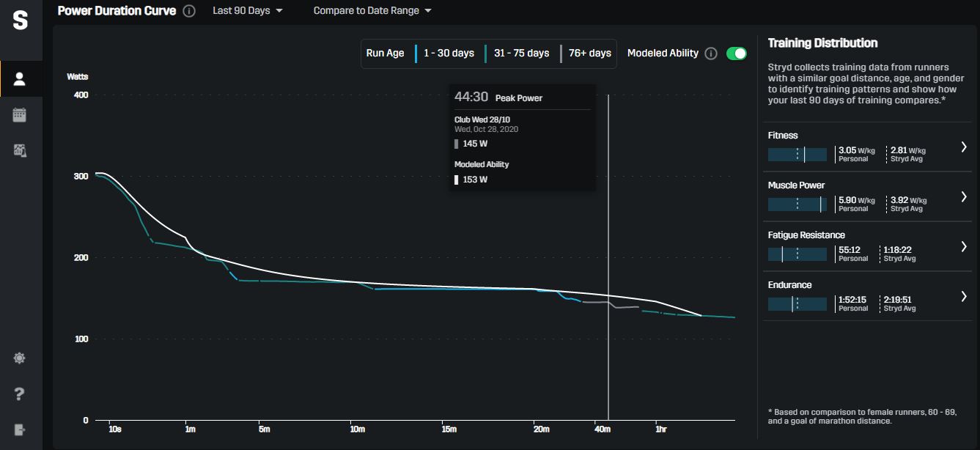Open the Compare to Date Range dropdown
980x450 pixels.
tap(372, 11)
